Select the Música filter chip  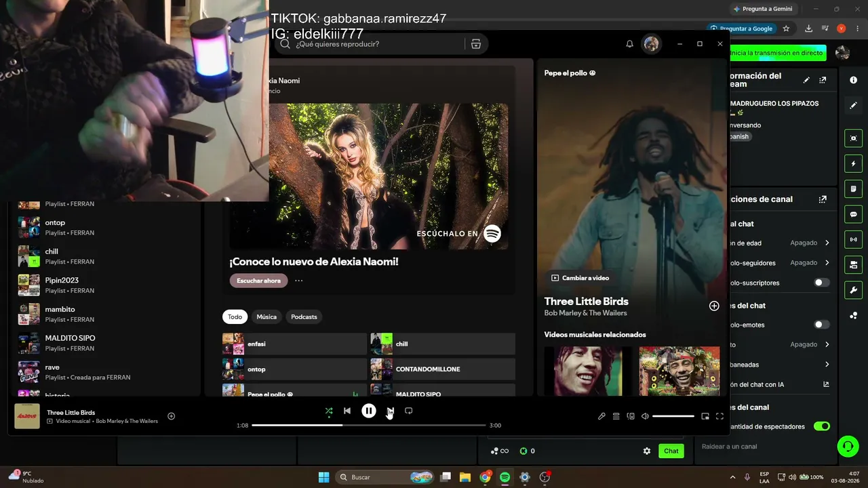tap(267, 317)
